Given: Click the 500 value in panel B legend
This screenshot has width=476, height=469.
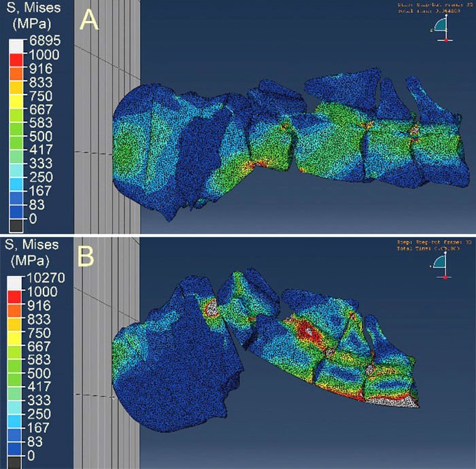Looking at the screenshot, I should (x=39, y=373).
